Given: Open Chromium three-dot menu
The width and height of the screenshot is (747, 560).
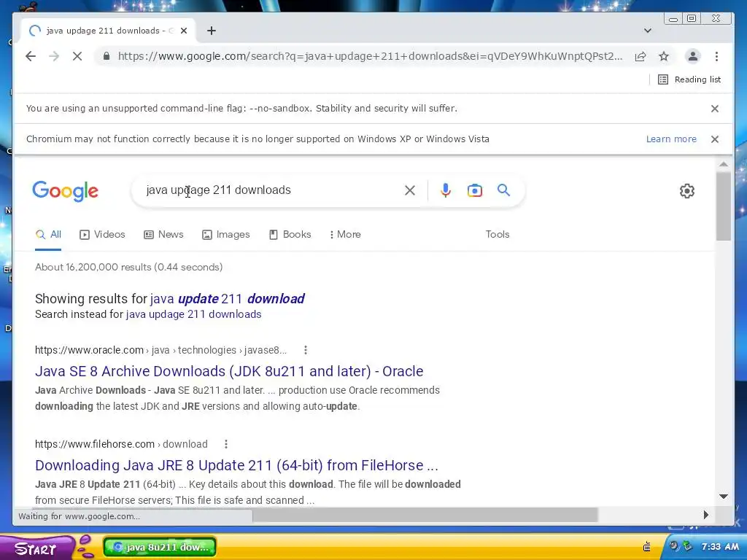Looking at the screenshot, I should coord(716,56).
